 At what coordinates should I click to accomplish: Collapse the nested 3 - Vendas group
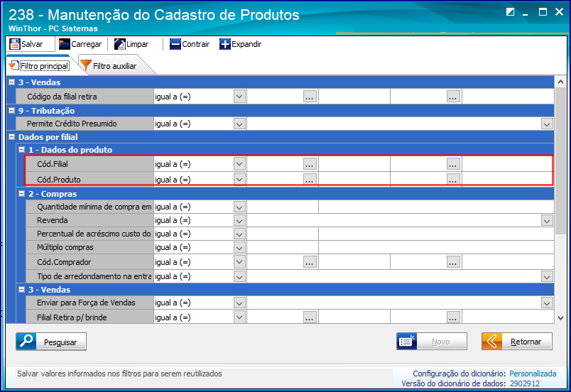tap(22, 289)
